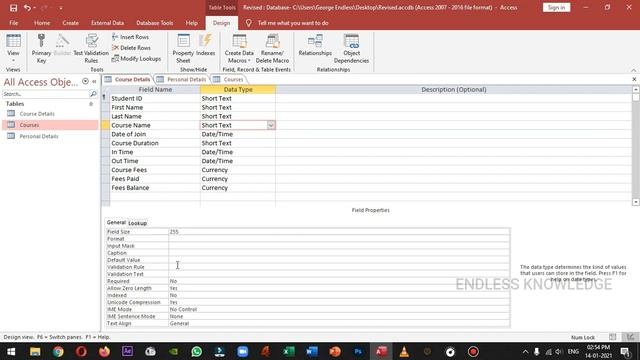Switch to the Home ribbon tab
This screenshot has height=360, width=640.
(x=42, y=23)
